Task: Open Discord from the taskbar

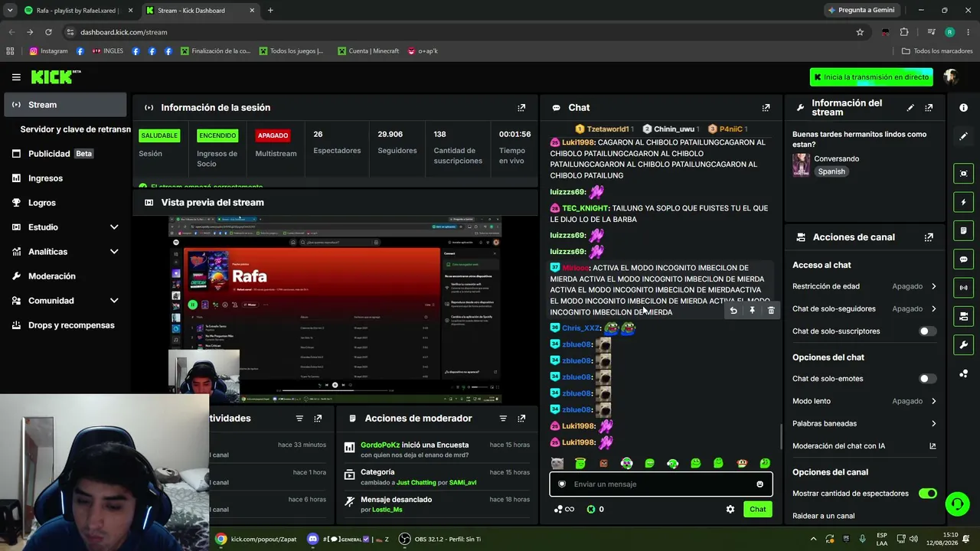Action: coord(348,539)
